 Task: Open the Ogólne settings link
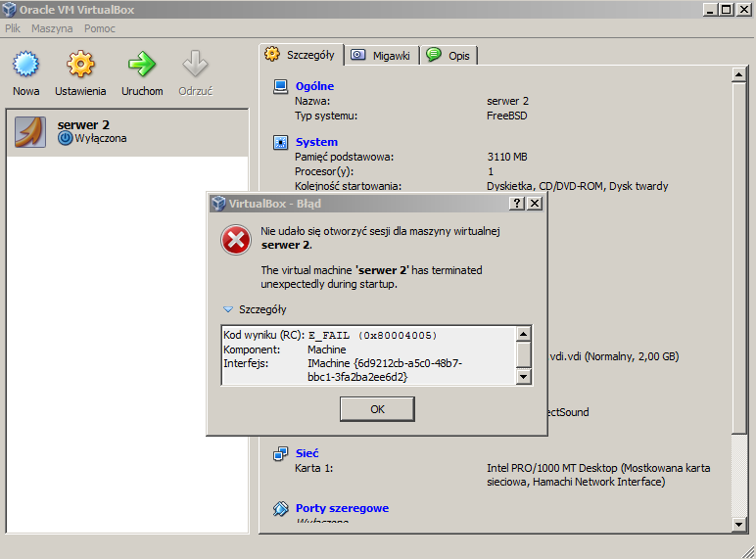[315, 86]
